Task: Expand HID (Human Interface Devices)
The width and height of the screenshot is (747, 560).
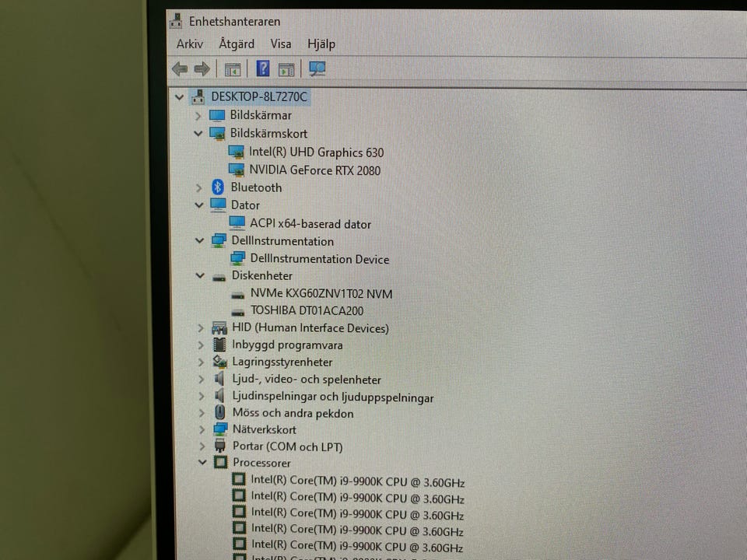Action: point(201,328)
